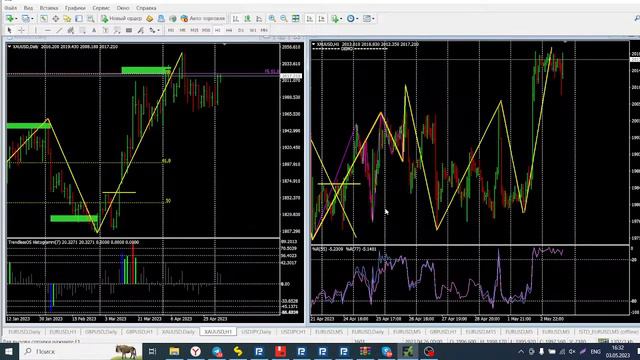640x360 pixels.
Task: Launch MetaEditor from the toolbar
Action: (149, 18)
